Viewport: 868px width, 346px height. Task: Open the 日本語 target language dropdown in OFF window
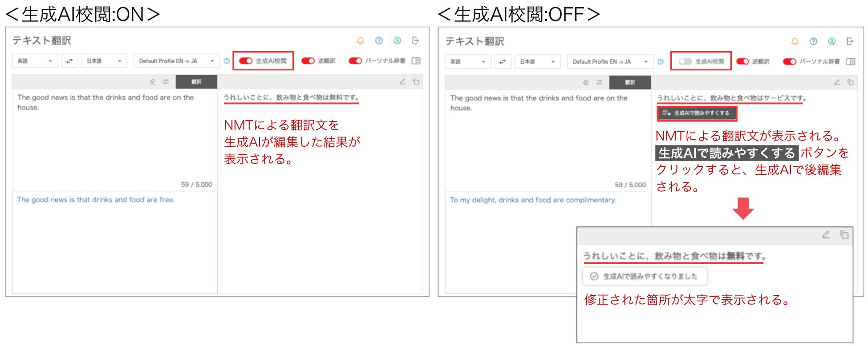pyautogui.click(x=538, y=61)
